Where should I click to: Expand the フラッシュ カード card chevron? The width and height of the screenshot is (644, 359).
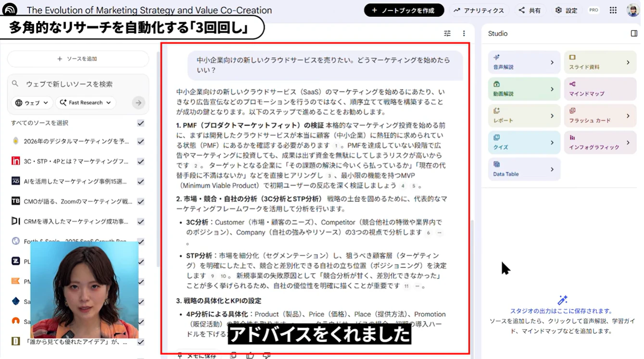(628, 116)
